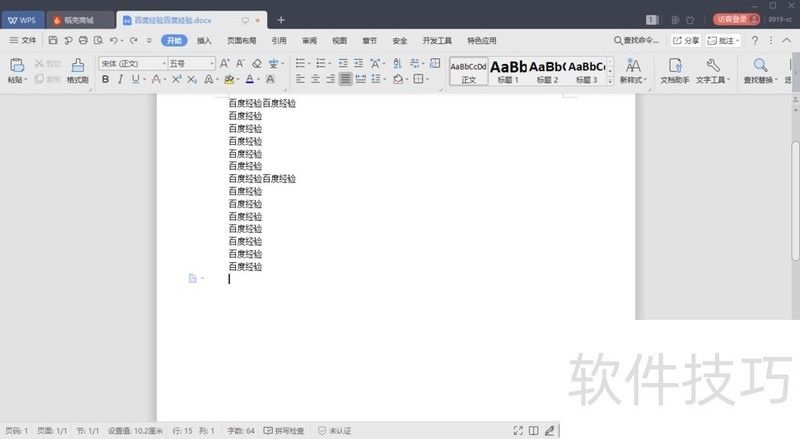
Task: Click the Save icon in quick toolbar
Action: 53,40
